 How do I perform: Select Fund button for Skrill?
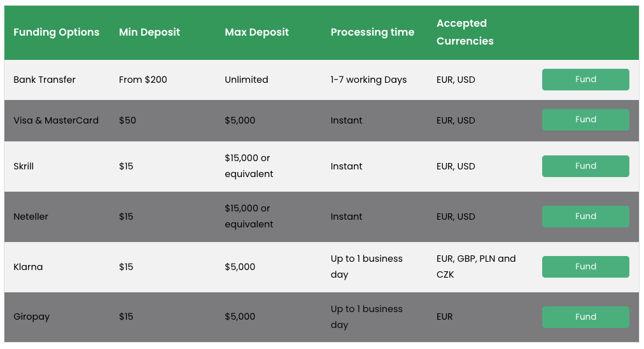tap(585, 166)
